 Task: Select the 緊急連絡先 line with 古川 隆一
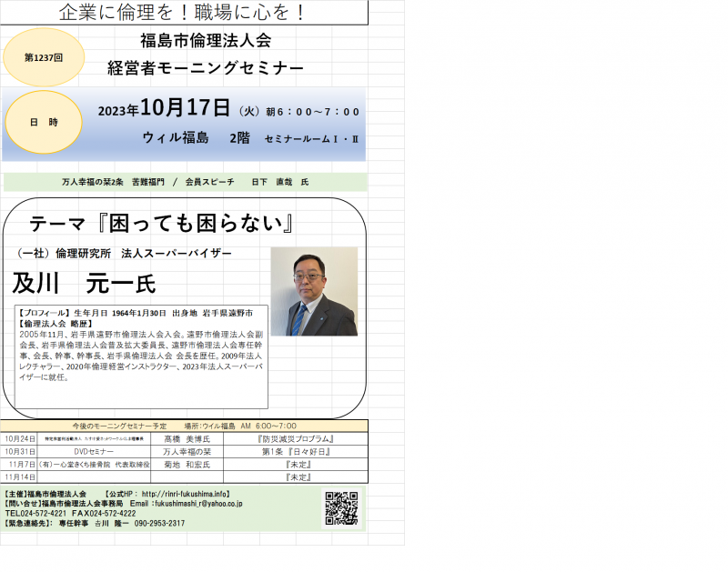[91, 523]
